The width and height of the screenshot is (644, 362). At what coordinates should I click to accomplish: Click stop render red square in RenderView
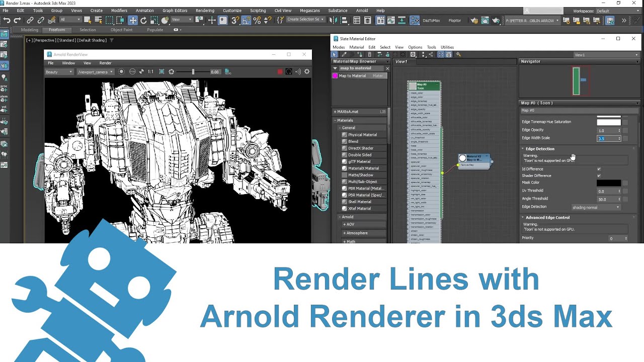(280, 72)
